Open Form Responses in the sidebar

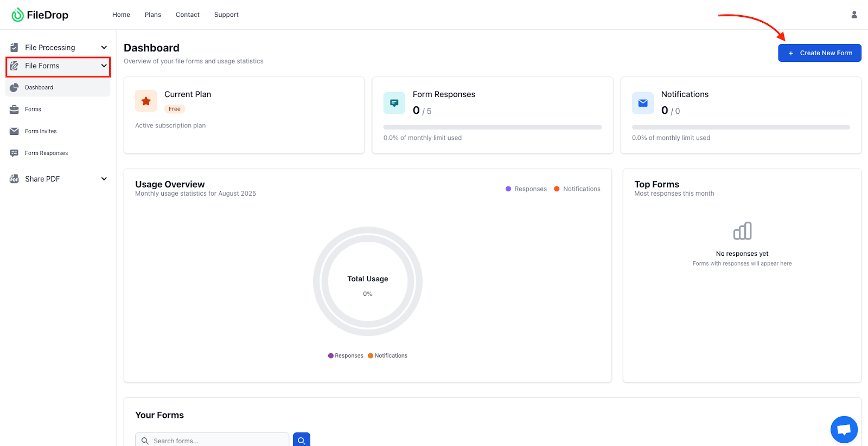pos(58,153)
